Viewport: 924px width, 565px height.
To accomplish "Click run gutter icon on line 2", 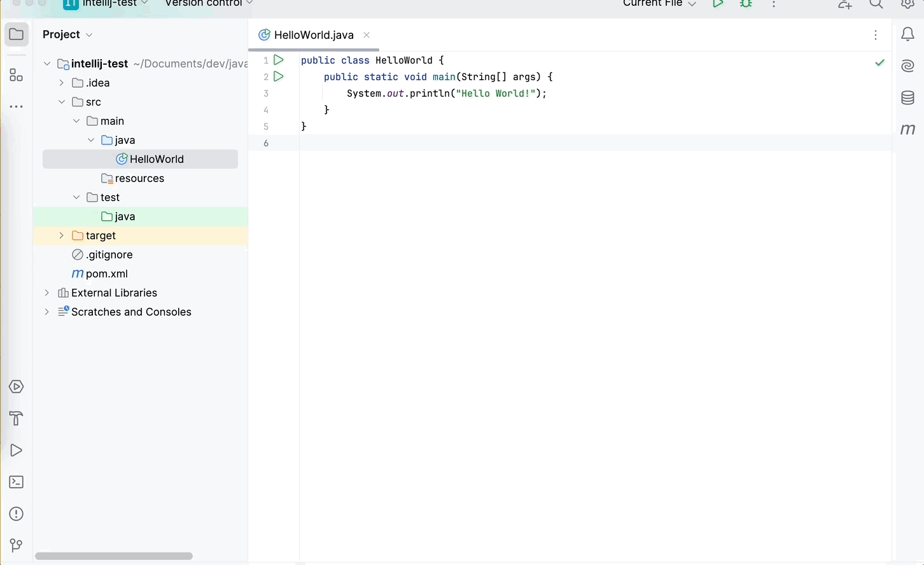I will click(279, 76).
